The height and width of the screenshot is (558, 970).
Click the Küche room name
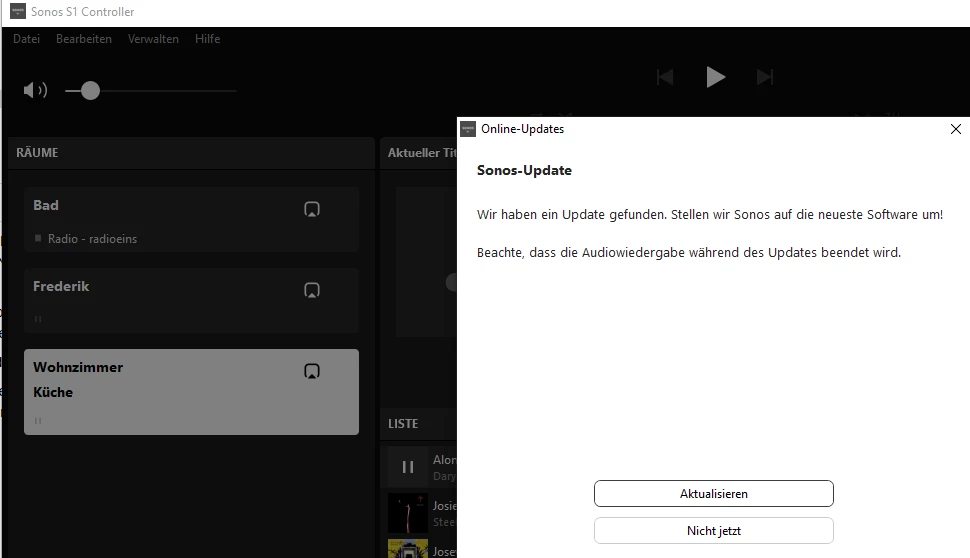(x=53, y=392)
